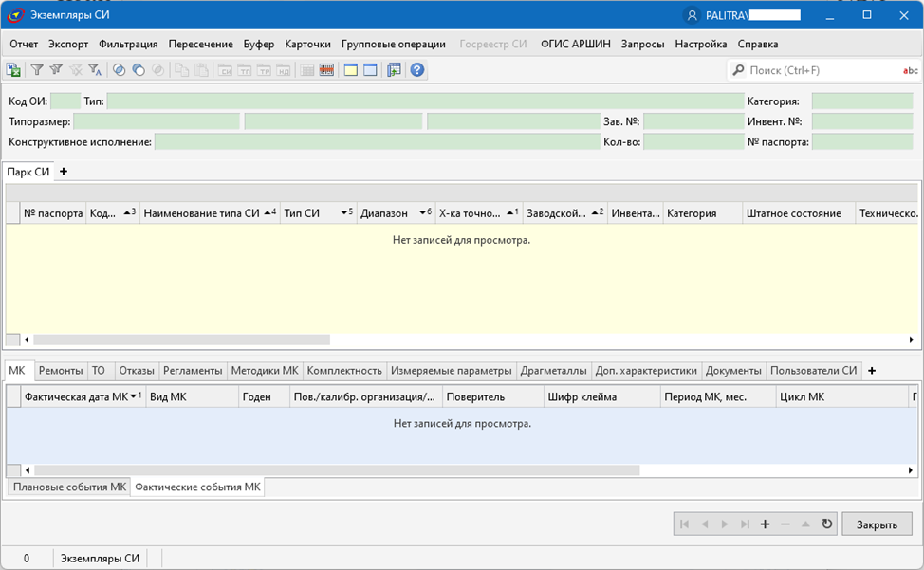Viewport: 924px width, 570px height.
Task: Click the first overlapping-circles intersection icon
Action: tap(119, 70)
